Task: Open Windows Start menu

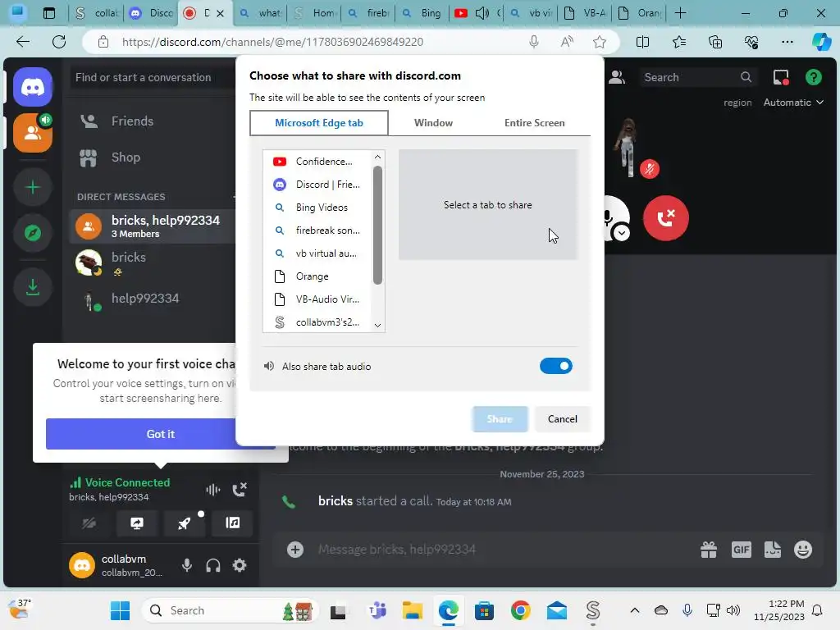Action: [120, 610]
